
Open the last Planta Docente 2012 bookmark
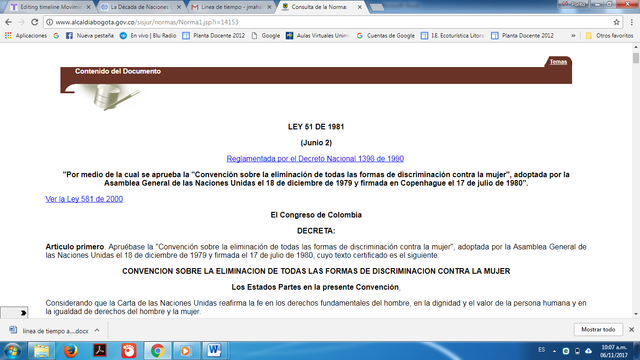pos(522,36)
